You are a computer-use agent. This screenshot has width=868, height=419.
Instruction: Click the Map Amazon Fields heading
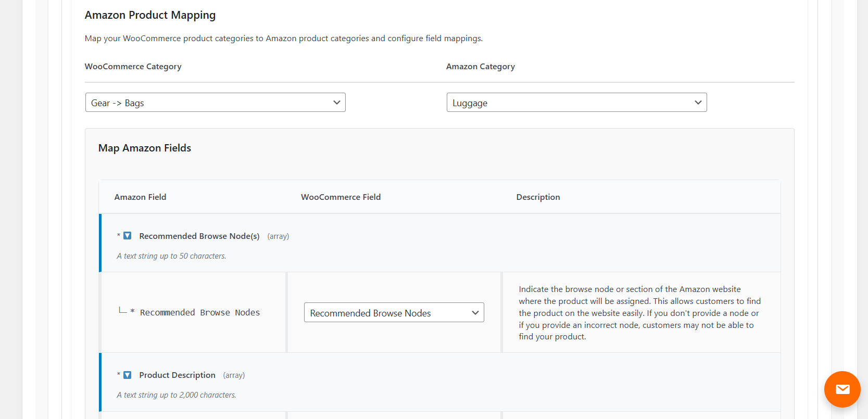tap(145, 148)
